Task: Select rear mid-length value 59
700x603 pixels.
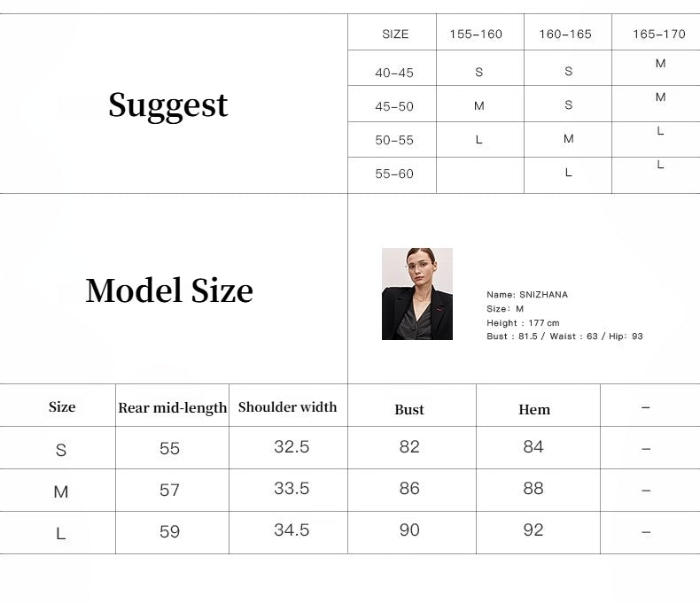Action: (169, 532)
